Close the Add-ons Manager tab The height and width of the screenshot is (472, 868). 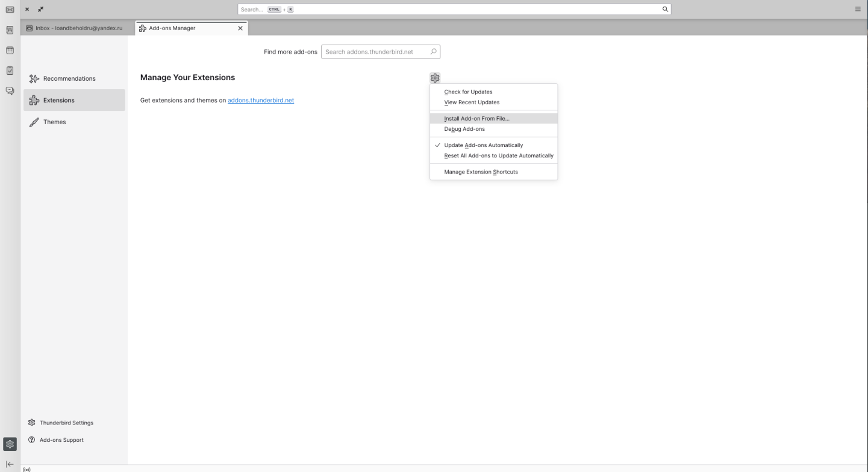point(240,28)
